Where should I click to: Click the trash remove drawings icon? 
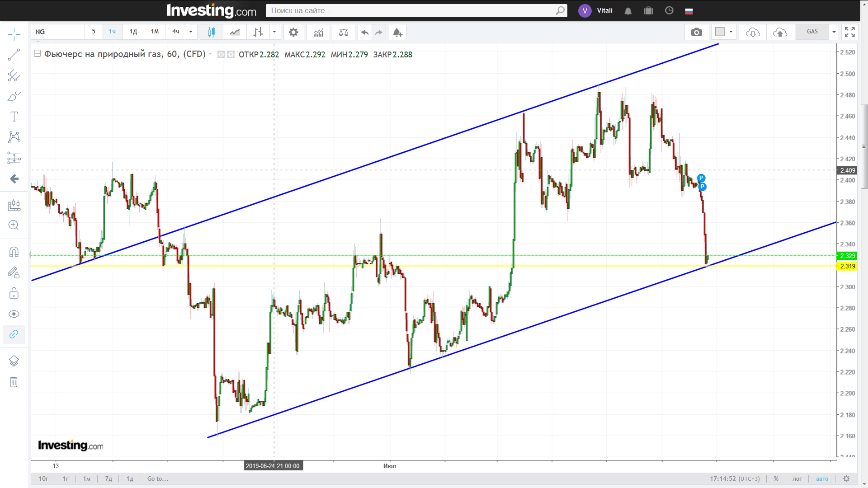tap(14, 382)
